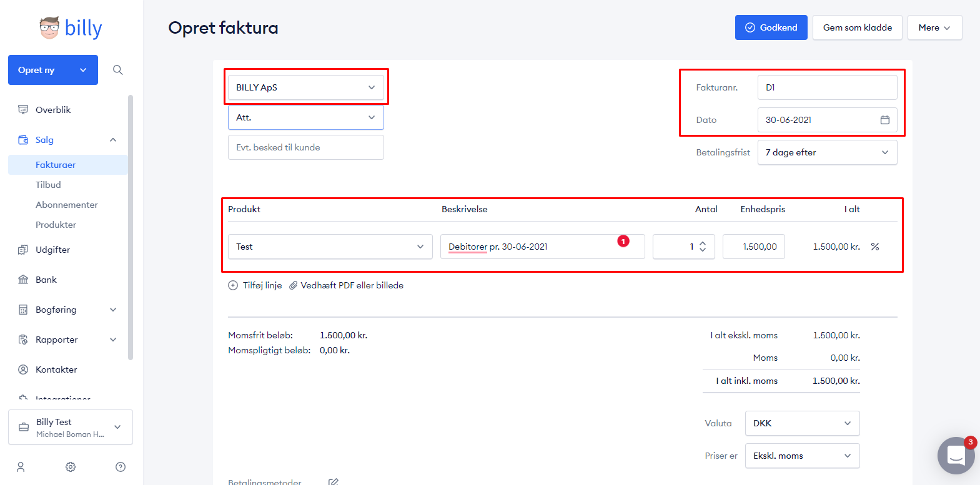Screen dimensions: 980x485
Task: Open settings gear icon at sidebar bottom
Action: (x=71, y=467)
